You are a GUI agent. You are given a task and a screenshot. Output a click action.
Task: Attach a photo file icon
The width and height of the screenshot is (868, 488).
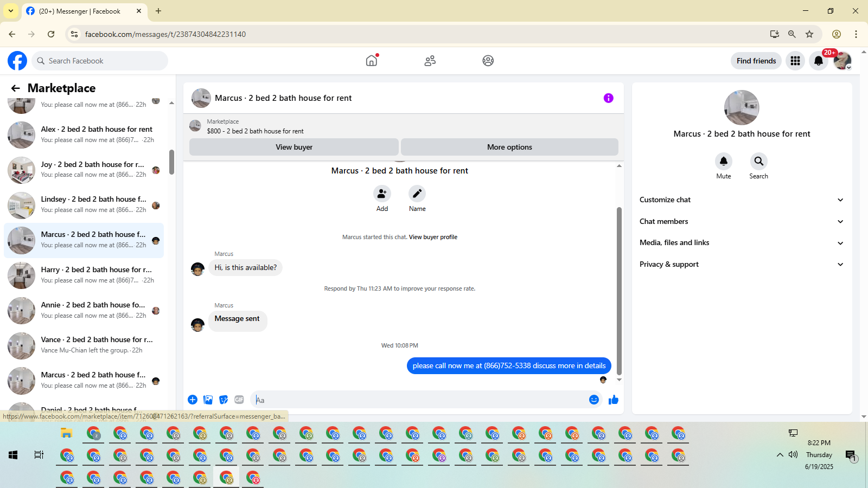click(208, 400)
